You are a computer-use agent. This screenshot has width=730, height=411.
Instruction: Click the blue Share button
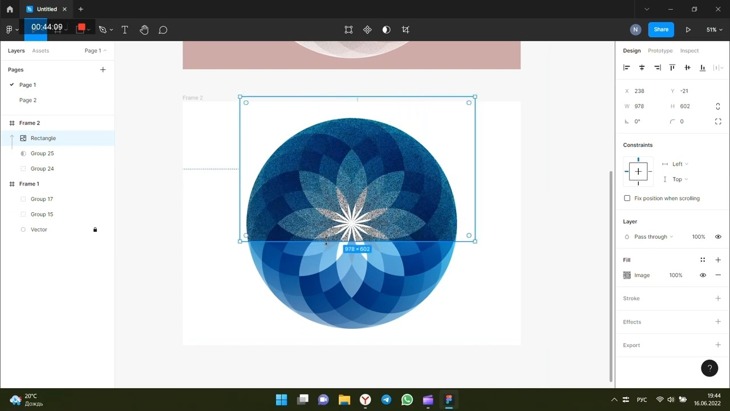[661, 30]
